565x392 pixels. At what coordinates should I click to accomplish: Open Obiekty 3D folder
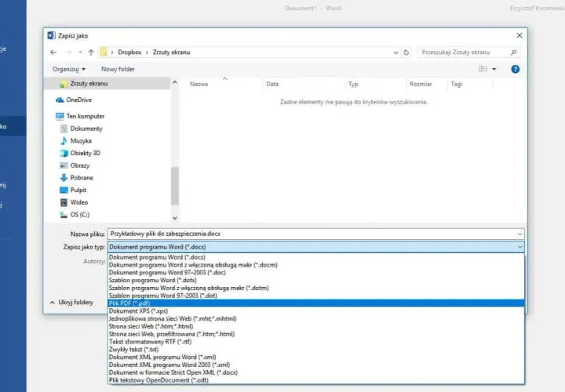(x=80, y=153)
